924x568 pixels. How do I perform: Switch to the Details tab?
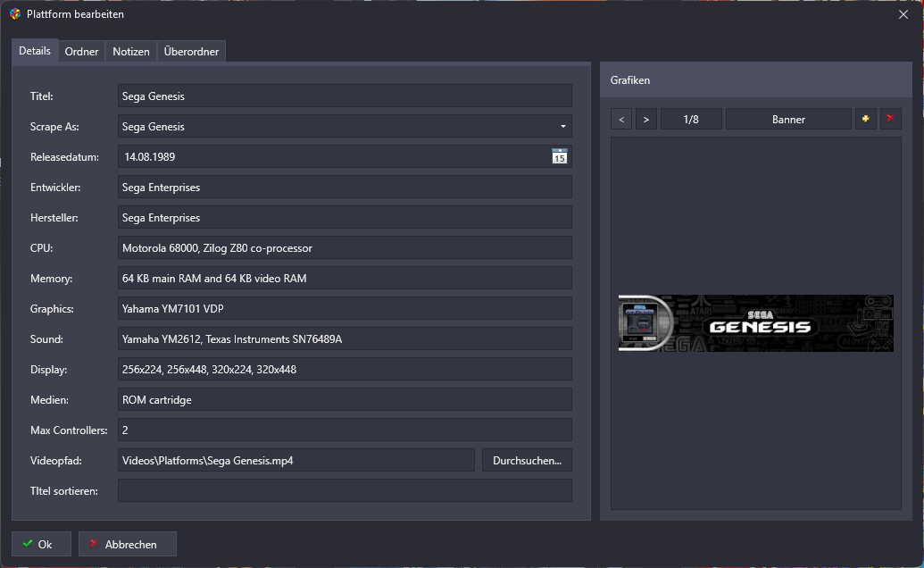[35, 51]
